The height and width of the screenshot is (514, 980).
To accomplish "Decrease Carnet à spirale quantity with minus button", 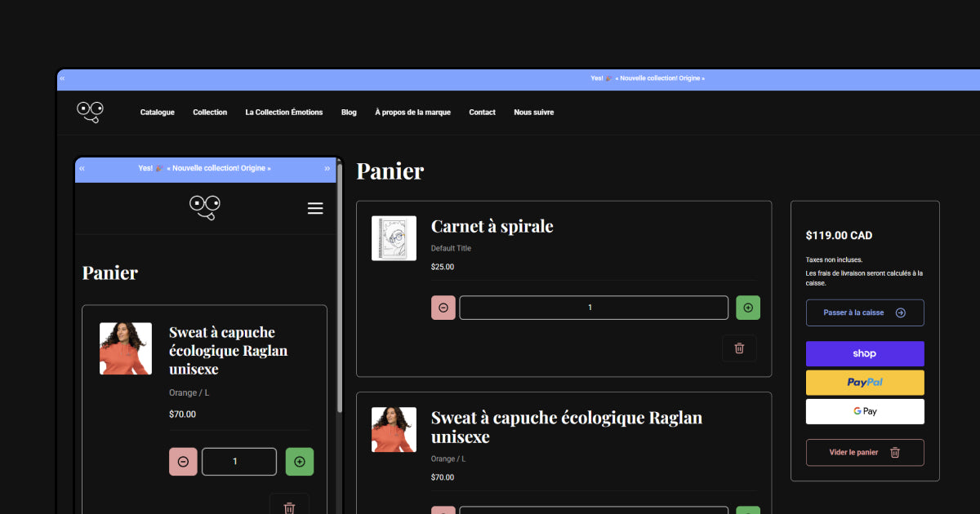I will [x=443, y=308].
